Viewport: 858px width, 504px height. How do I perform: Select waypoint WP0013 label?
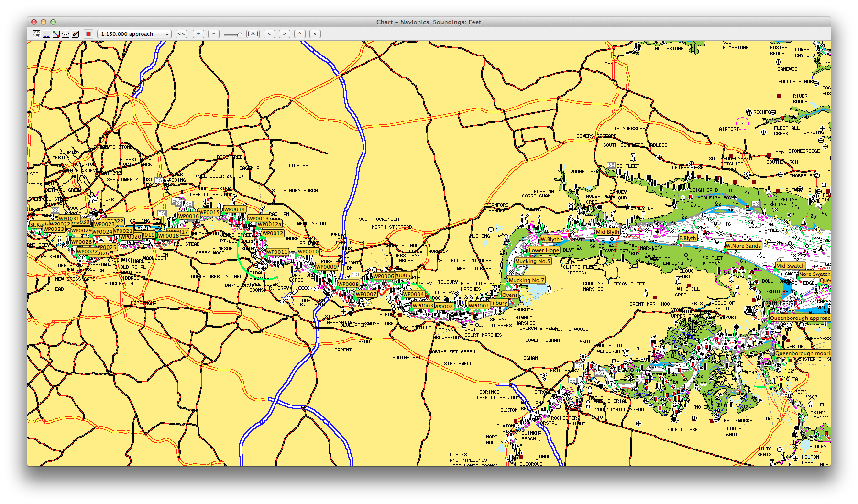(x=259, y=219)
